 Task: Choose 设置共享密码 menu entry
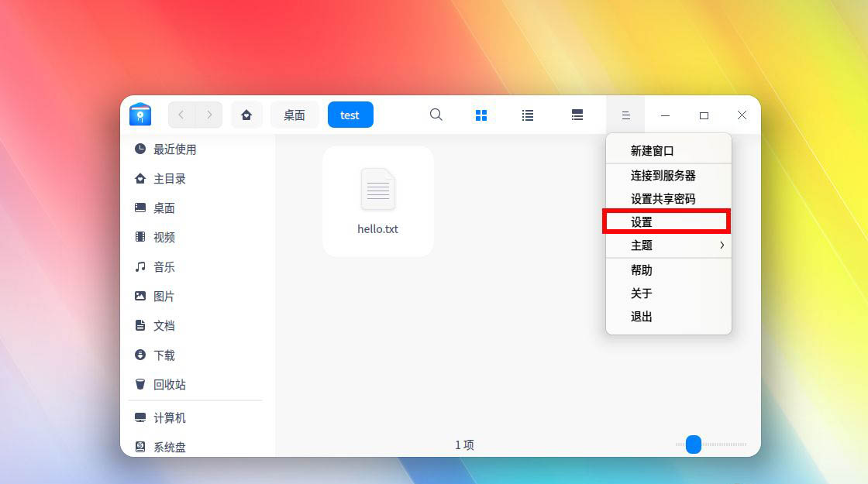(x=669, y=198)
